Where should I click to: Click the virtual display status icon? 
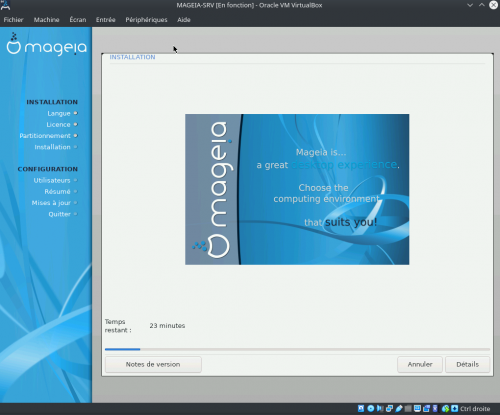417,408
